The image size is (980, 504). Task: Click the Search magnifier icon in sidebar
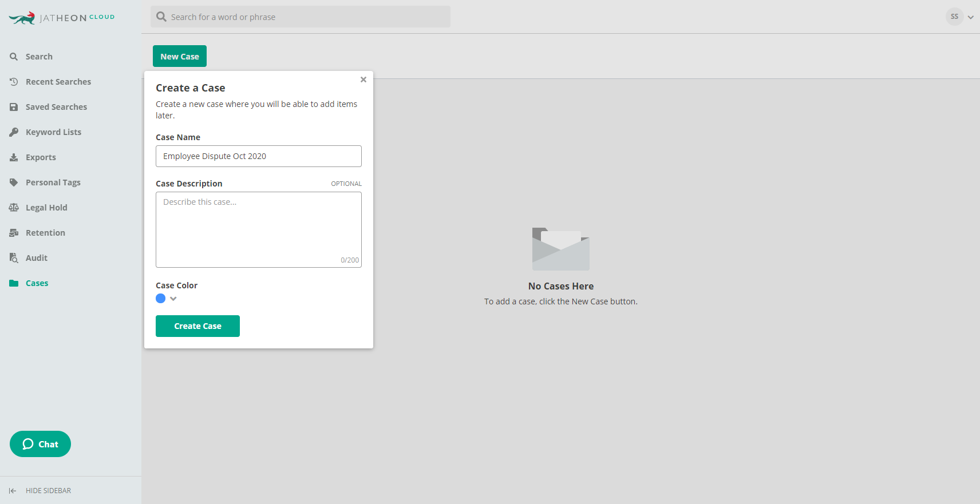14,57
